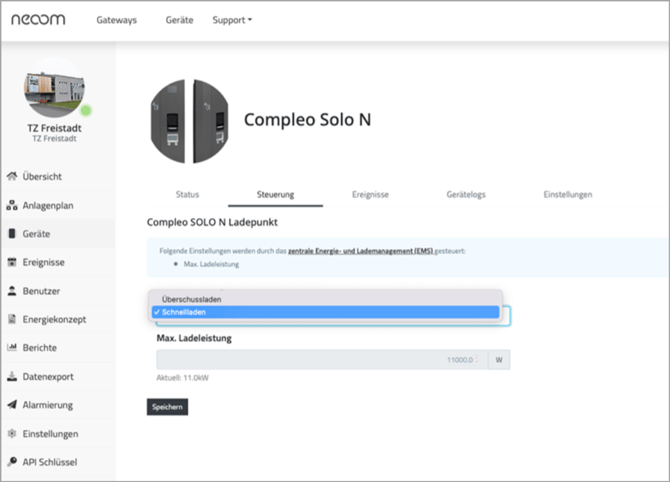This screenshot has height=482, width=670.
Task: Select Überschussladen from the dropdown list
Action: point(325,299)
